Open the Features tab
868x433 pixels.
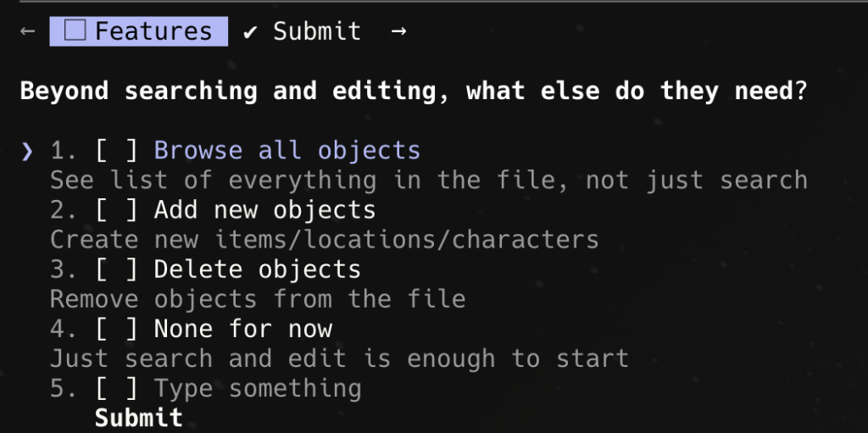pos(139,32)
